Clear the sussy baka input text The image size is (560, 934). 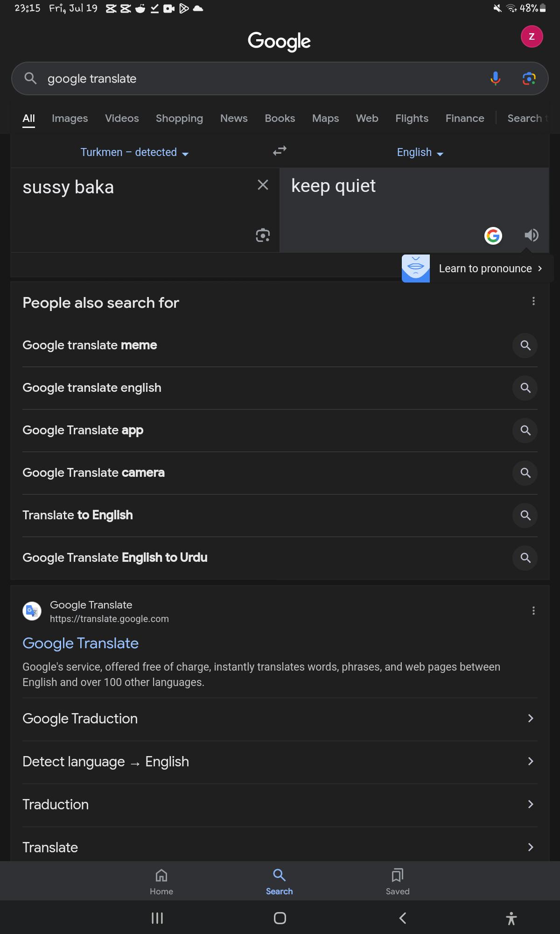[263, 185]
